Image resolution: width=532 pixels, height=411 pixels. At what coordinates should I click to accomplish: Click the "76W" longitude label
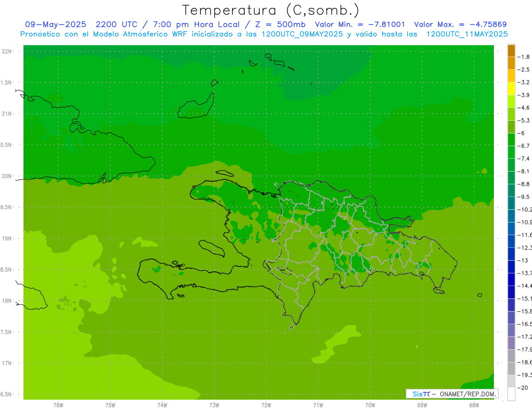click(58, 405)
